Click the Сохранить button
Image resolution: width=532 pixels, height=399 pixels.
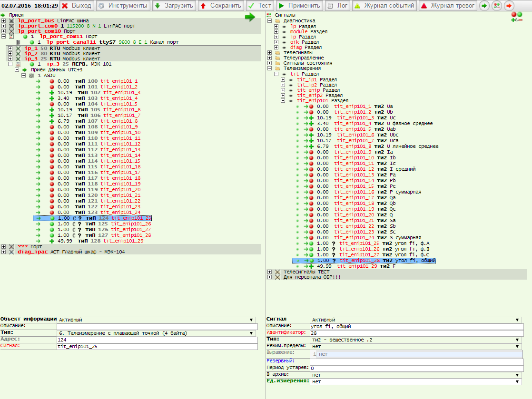(x=220, y=6)
